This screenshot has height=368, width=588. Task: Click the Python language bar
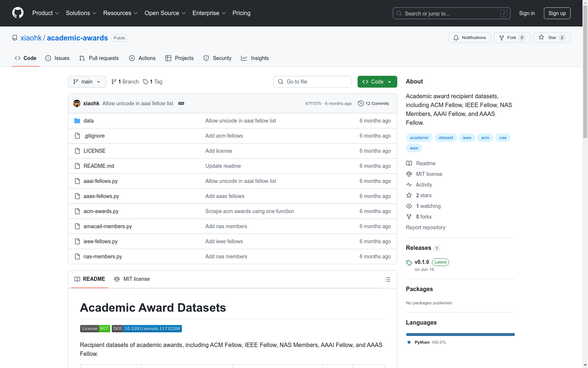[460, 335]
